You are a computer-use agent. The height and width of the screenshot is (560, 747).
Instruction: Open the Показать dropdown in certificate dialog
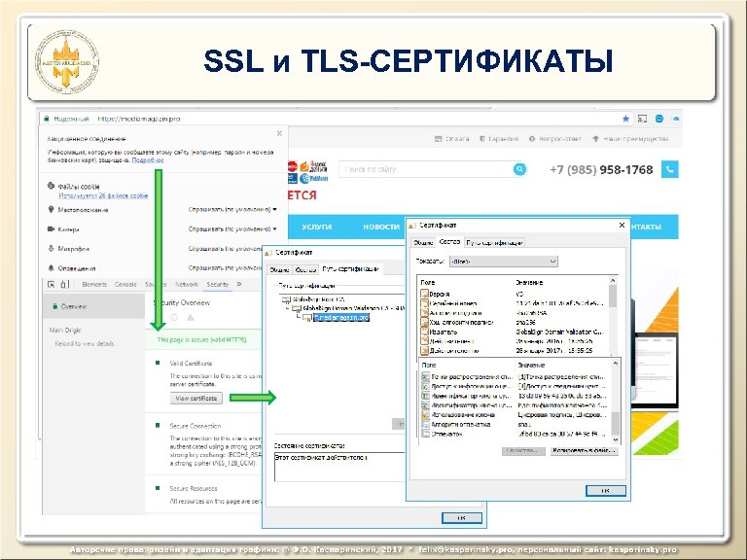tap(504, 261)
